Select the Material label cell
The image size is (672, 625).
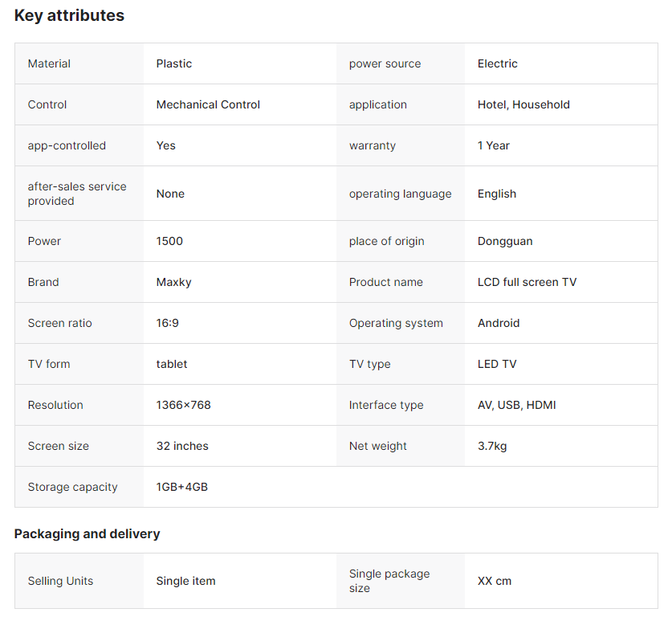coord(49,63)
